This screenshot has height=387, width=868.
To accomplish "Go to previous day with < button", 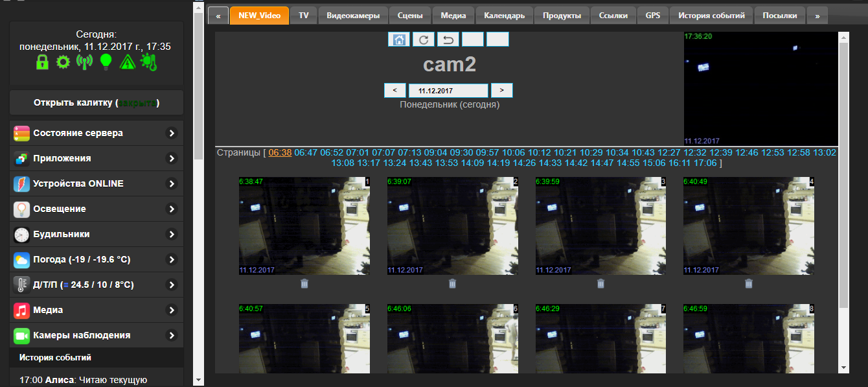I will coord(394,91).
